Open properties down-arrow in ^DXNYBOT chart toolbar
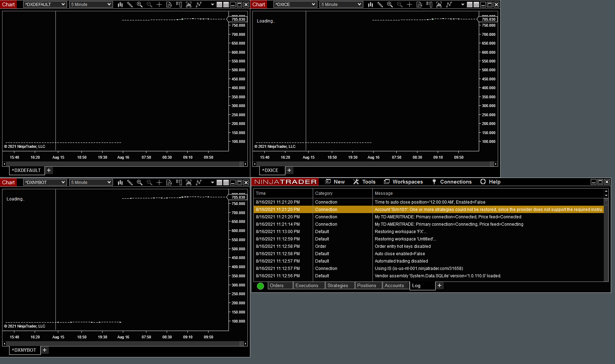The height and width of the screenshot is (364, 615). pos(212,183)
